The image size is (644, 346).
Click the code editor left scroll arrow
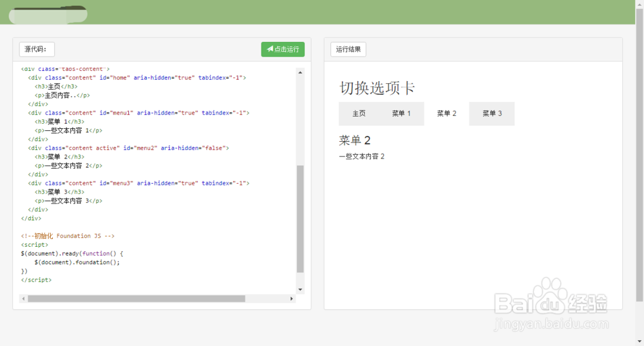[23, 299]
